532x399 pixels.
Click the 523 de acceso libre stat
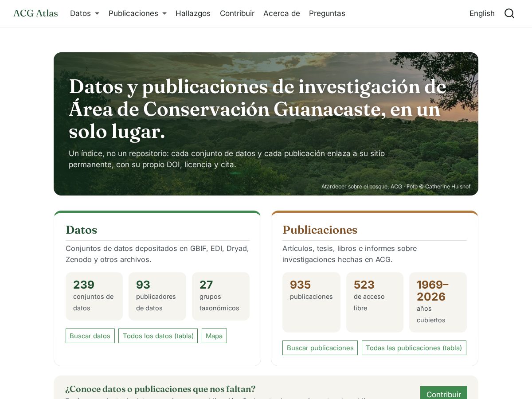[375, 302]
